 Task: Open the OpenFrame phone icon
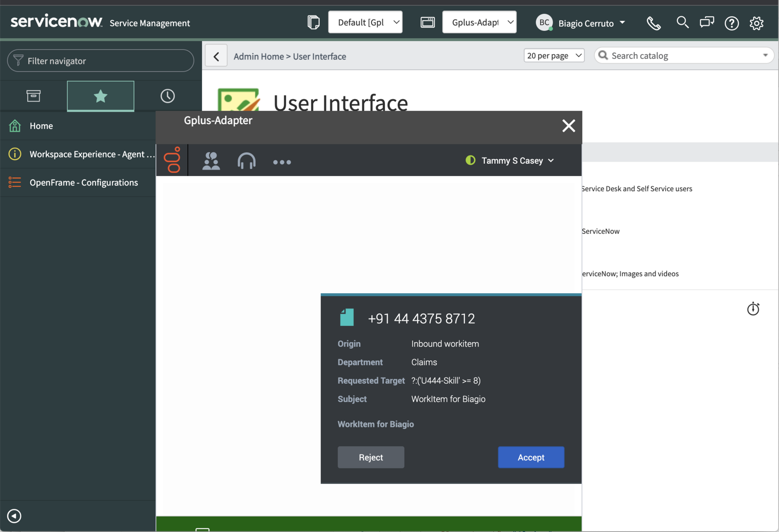653,23
